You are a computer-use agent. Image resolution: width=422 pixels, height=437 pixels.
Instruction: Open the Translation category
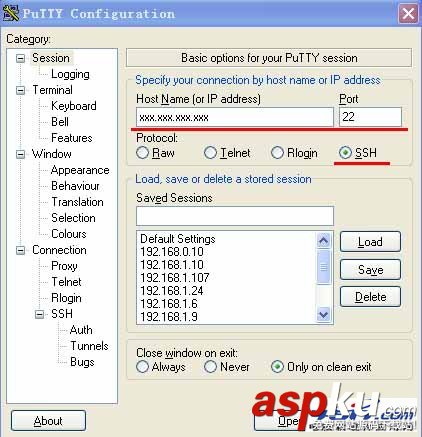(x=77, y=202)
